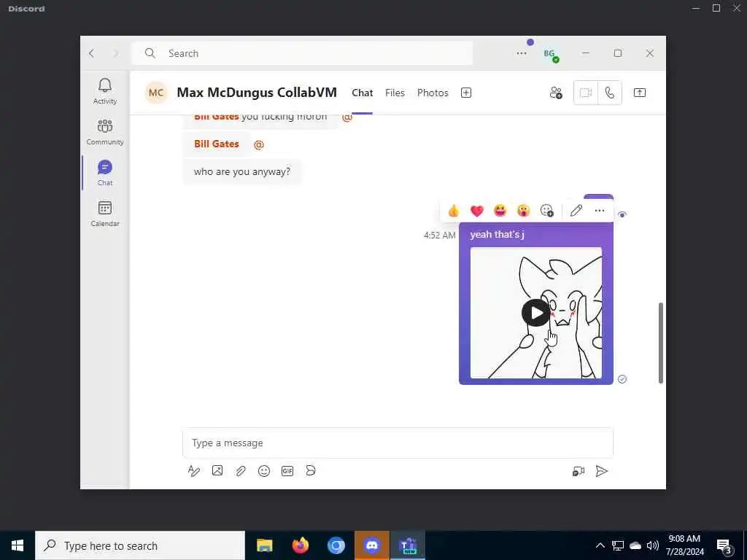The height and width of the screenshot is (560, 747).
Task: Open more message options ellipsis
Action: point(600,211)
